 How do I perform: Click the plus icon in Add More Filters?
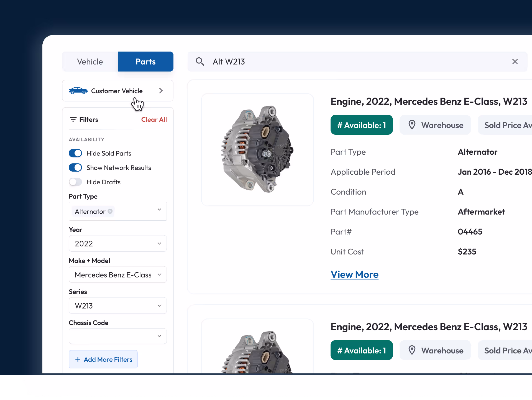tap(78, 359)
